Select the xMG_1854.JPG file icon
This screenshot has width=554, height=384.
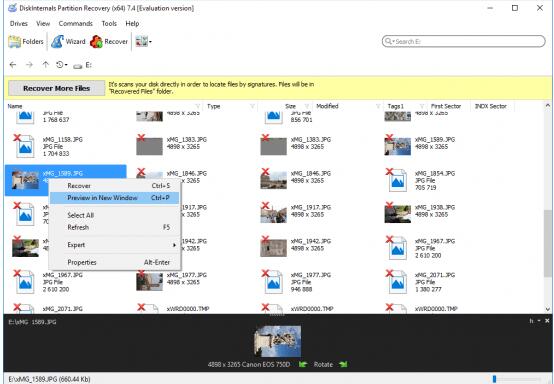397,180
